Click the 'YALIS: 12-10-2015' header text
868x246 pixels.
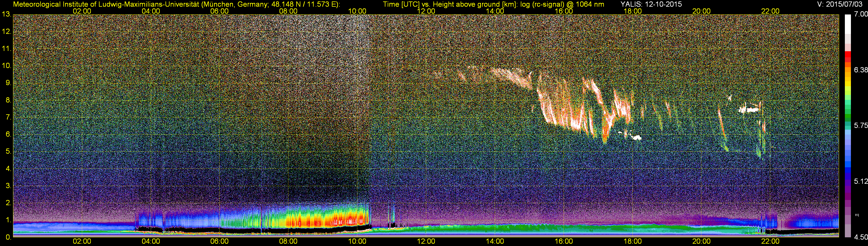pos(651,4)
